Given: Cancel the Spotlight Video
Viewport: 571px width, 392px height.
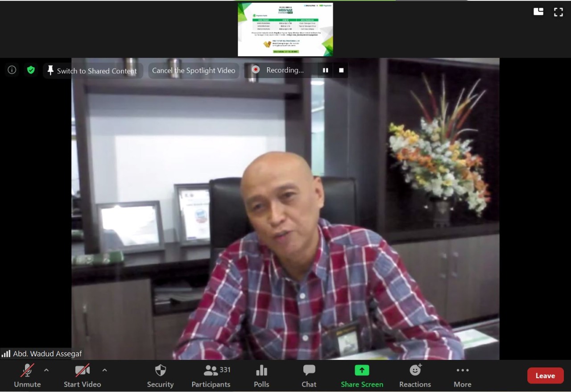Looking at the screenshot, I should click(x=194, y=70).
